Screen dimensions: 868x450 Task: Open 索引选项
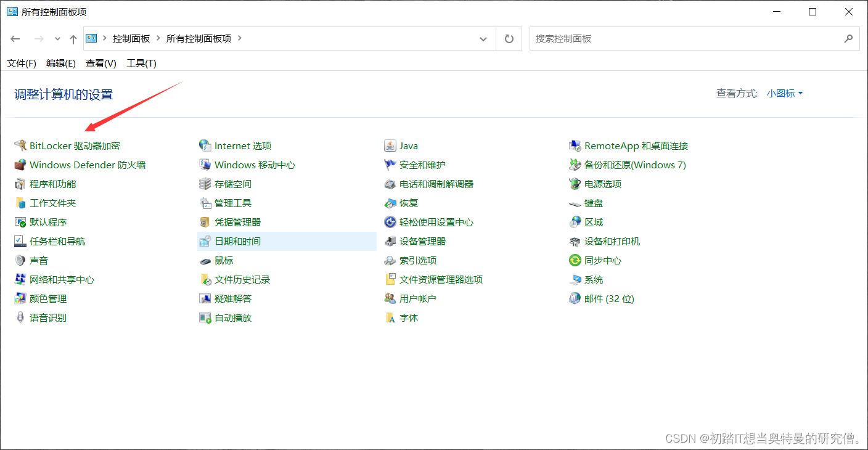coord(418,261)
